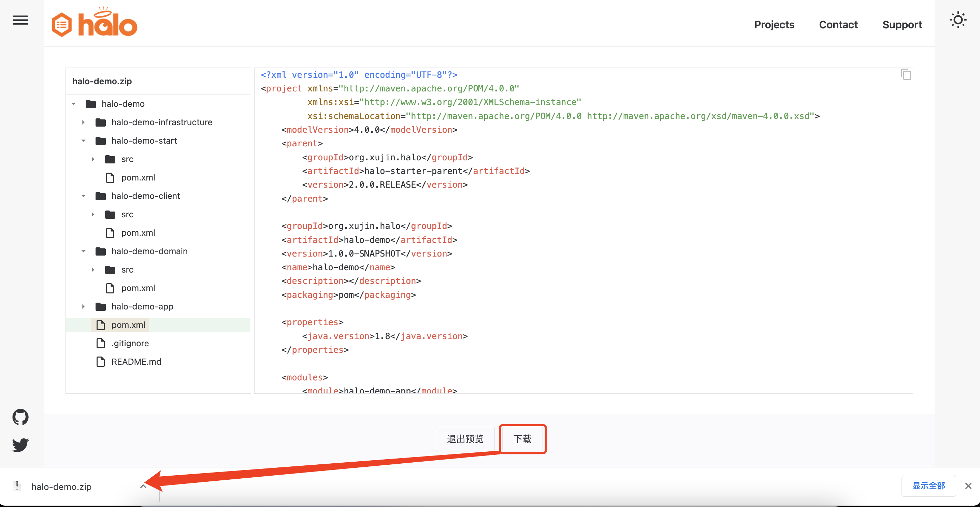Viewport: 980px width, 507px height.
Task: Select the halo-demo-infrastructure folder icon
Action: click(100, 122)
